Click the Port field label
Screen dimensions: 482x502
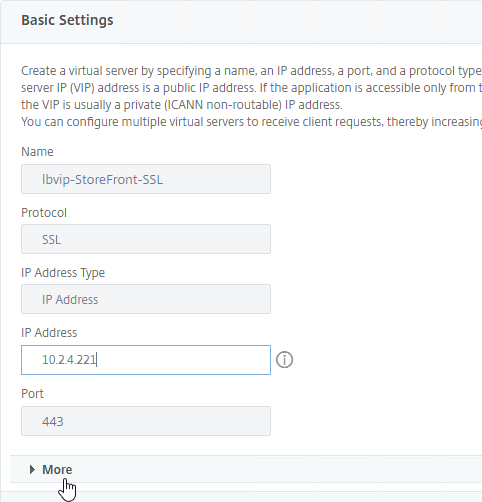[x=32, y=394]
